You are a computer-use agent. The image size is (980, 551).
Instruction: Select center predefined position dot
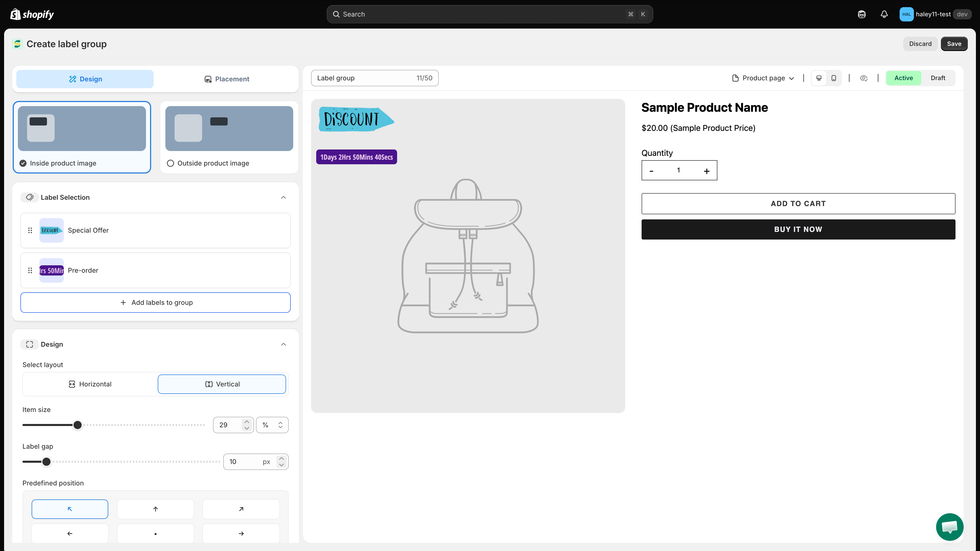[x=155, y=533]
